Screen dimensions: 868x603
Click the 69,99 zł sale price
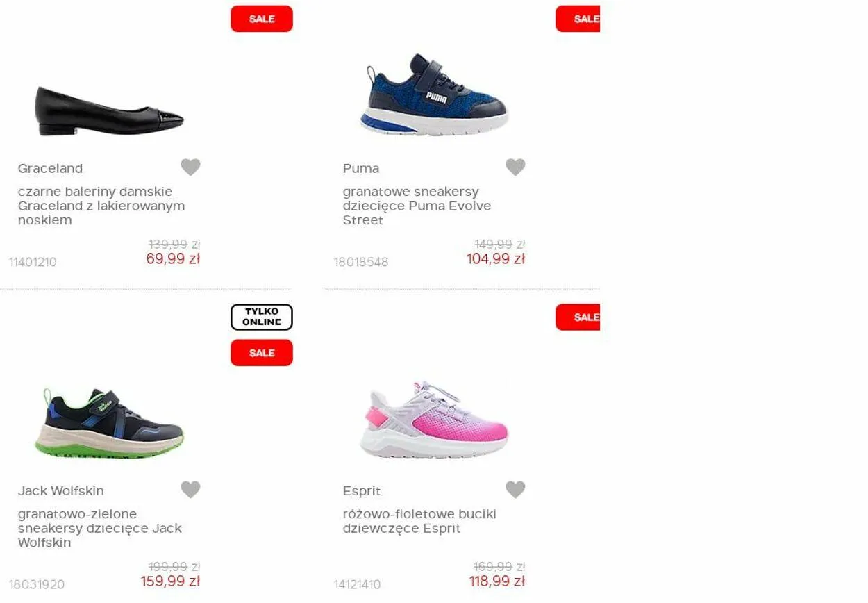coord(173,258)
